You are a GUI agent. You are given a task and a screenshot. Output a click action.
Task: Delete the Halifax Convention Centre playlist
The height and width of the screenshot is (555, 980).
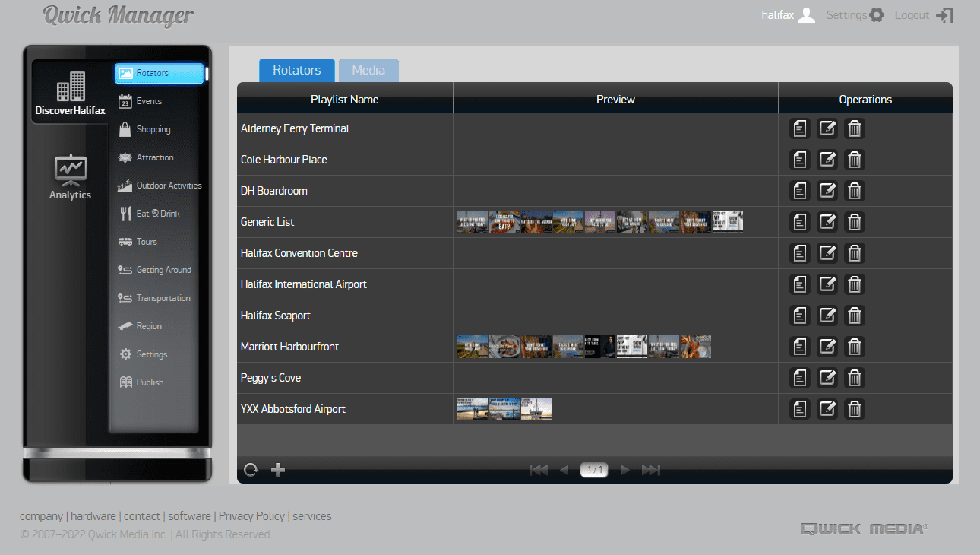(x=855, y=253)
